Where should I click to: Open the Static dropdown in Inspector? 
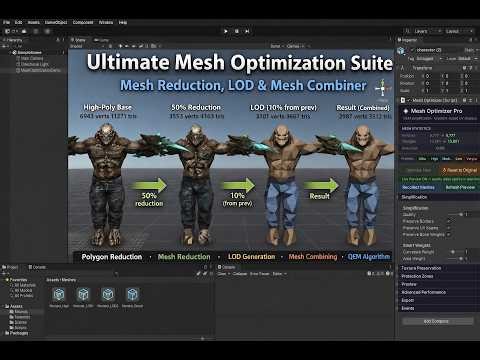(x=471, y=50)
